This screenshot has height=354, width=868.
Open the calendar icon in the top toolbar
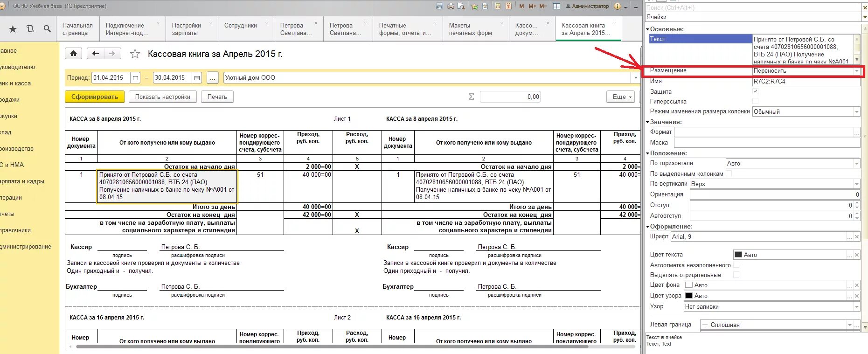pos(508,6)
